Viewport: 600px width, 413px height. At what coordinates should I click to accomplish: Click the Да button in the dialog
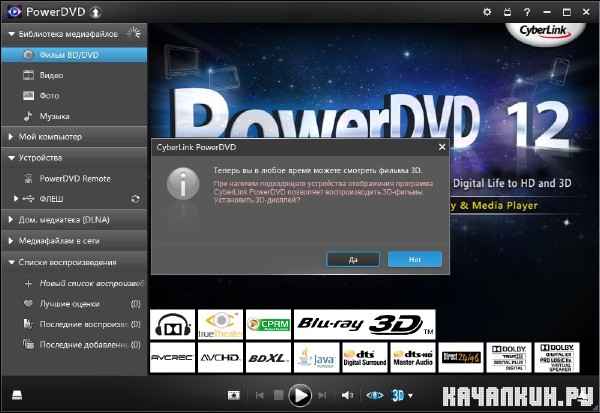(353, 260)
